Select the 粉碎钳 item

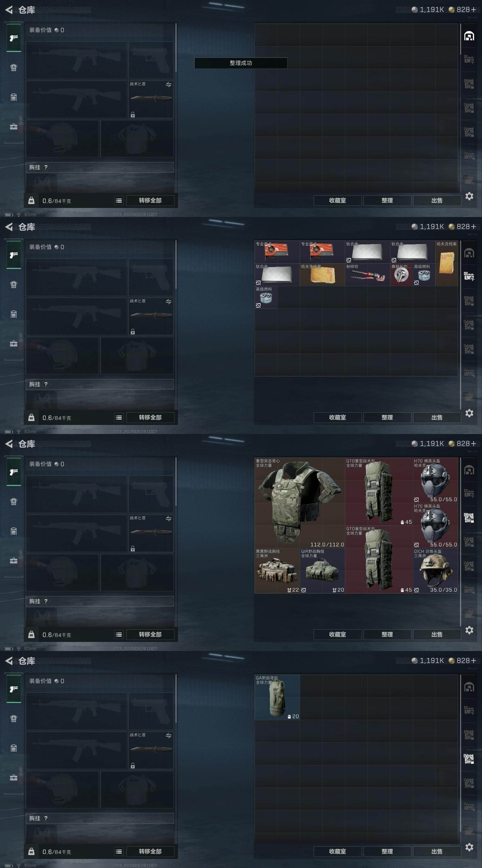click(x=368, y=275)
